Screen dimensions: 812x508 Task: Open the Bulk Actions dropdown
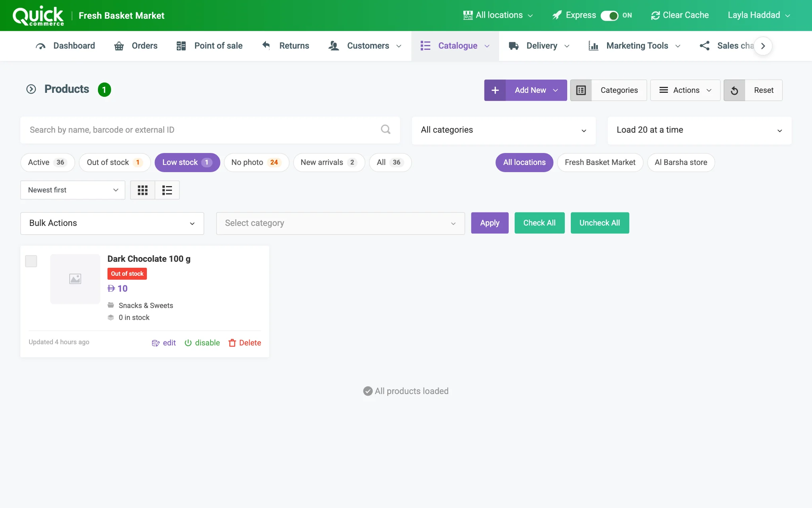(112, 223)
